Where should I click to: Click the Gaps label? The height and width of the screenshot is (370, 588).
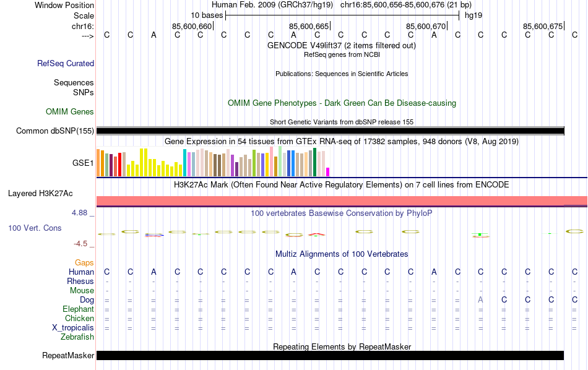coord(84,263)
